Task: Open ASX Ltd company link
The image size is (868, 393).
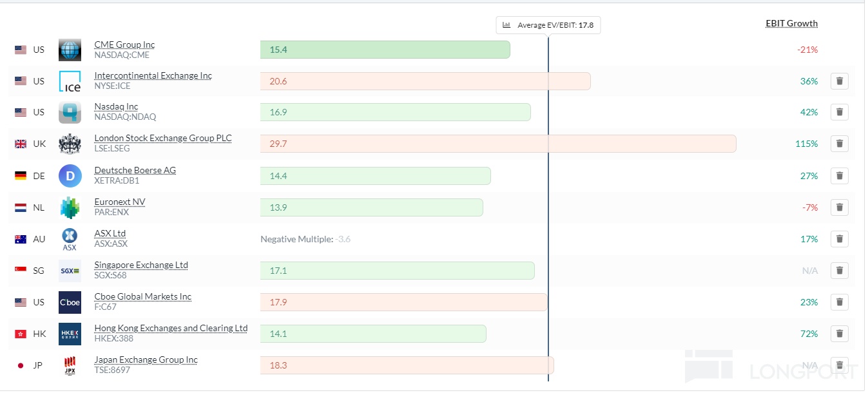Action: coord(110,233)
